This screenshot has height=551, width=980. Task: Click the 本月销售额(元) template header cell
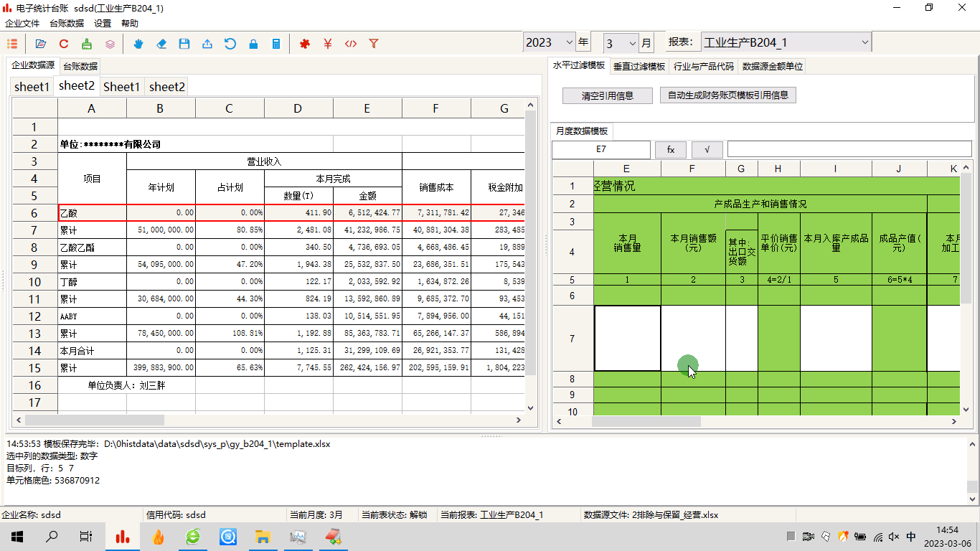(693, 243)
